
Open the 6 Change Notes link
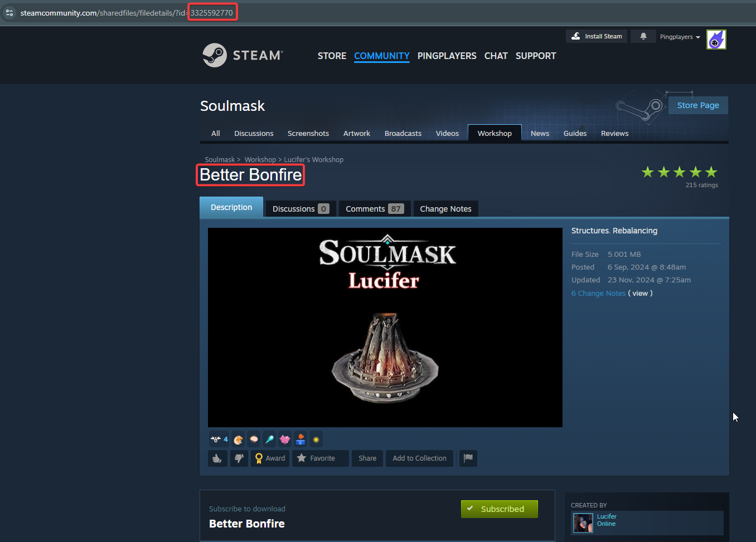598,293
